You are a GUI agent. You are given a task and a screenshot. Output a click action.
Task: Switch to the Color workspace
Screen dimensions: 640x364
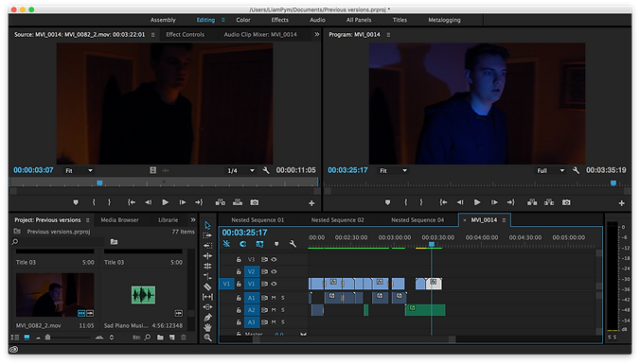pos(243,20)
